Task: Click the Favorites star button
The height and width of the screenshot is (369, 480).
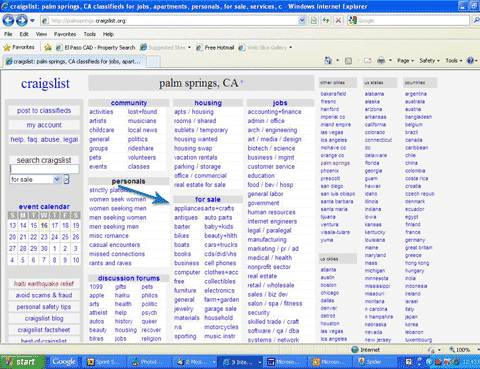Action: [19, 47]
